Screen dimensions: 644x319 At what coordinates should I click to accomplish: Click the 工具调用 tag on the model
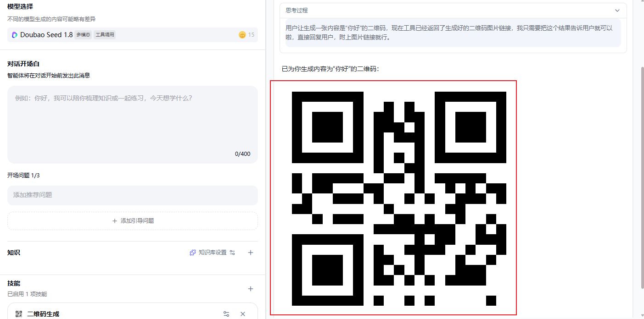tap(105, 35)
